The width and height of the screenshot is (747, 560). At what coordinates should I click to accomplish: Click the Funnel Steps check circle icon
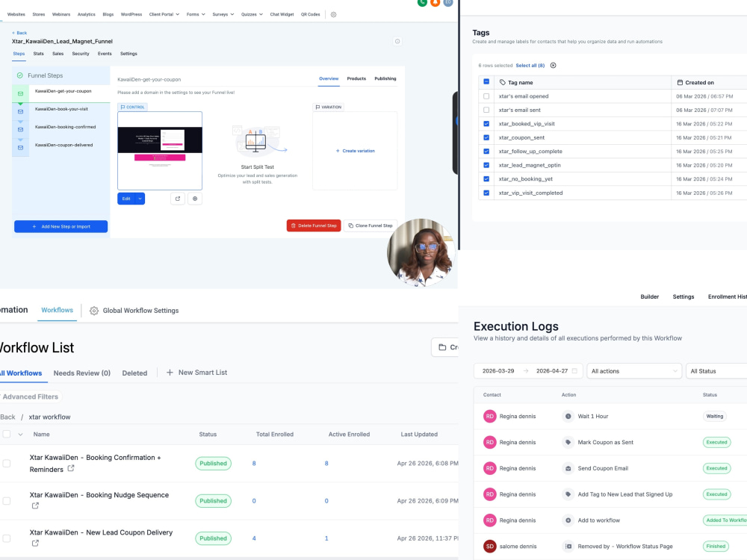click(x=20, y=75)
